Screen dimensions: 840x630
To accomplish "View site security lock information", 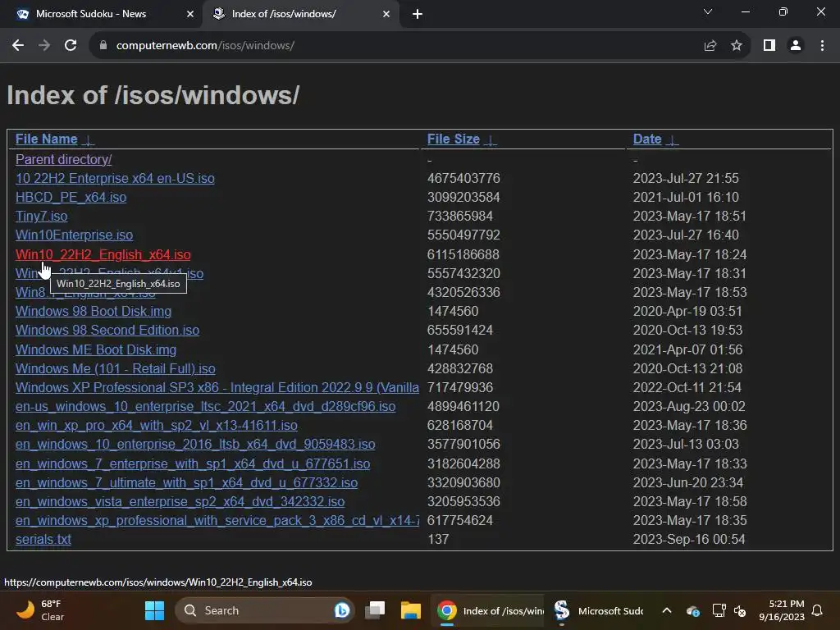I will (x=103, y=46).
